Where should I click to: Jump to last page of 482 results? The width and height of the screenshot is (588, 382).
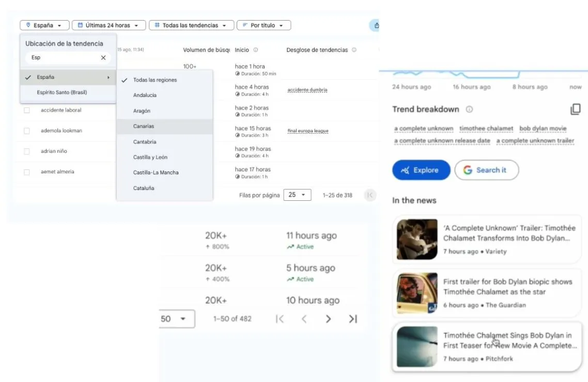tap(353, 319)
